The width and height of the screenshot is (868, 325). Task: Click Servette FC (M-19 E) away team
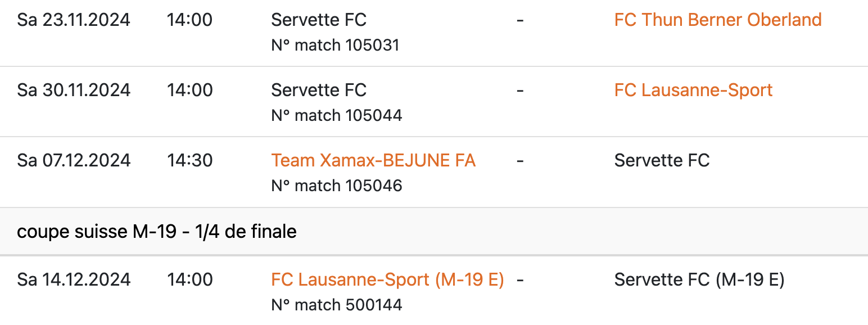click(699, 280)
